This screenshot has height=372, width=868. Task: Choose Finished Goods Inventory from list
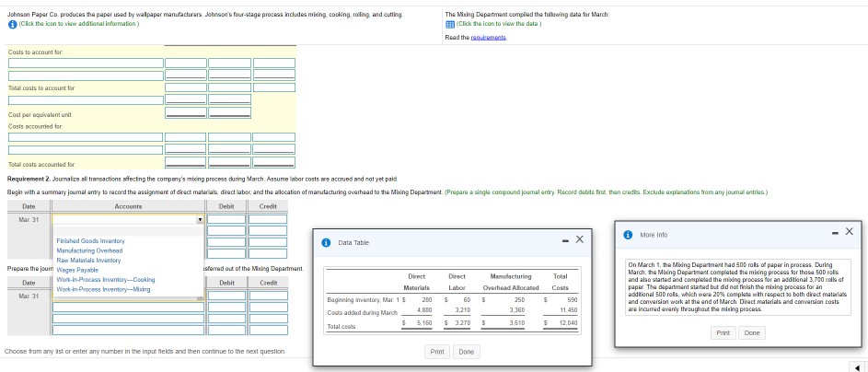[91, 241]
